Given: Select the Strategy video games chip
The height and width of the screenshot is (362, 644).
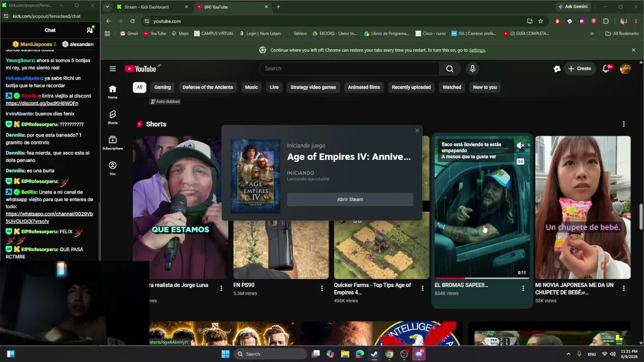Looking at the screenshot, I should [x=313, y=87].
